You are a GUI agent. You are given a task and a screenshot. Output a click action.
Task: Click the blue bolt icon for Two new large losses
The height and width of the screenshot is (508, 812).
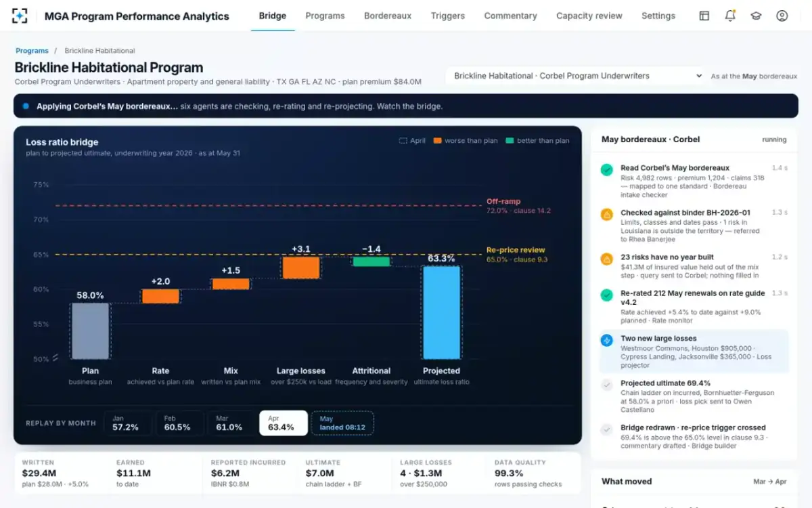click(x=607, y=340)
